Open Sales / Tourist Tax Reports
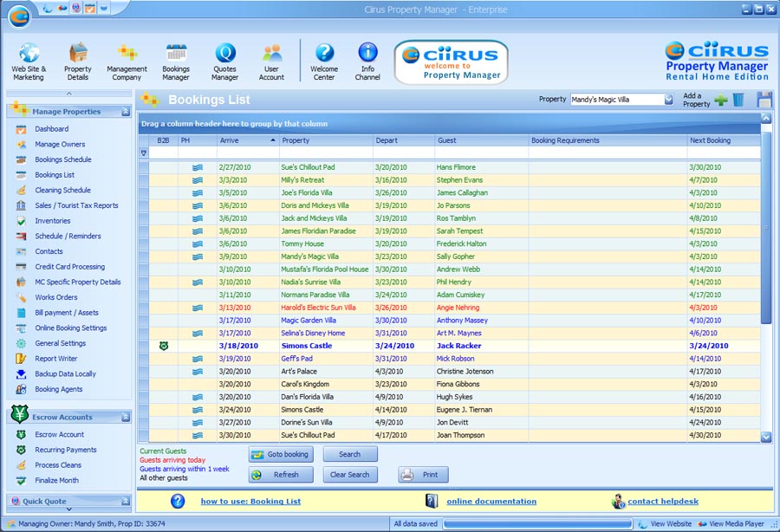 click(76, 205)
